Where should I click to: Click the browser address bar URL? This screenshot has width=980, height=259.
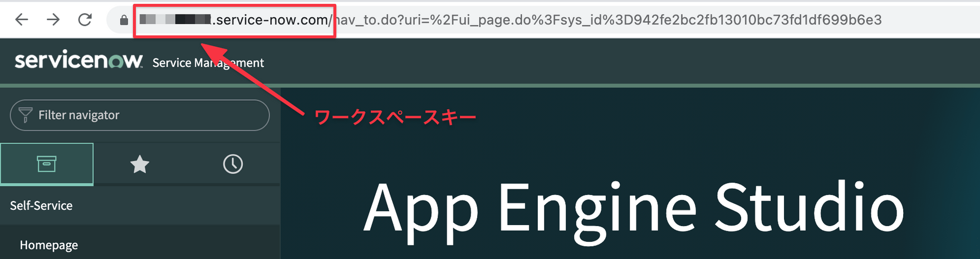click(x=510, y=20)
